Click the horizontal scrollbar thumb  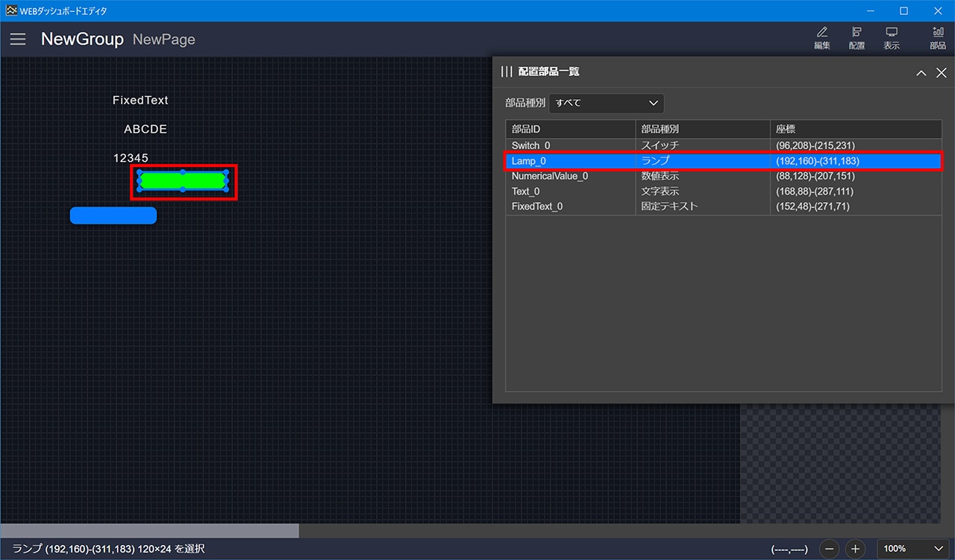[149, 531]
